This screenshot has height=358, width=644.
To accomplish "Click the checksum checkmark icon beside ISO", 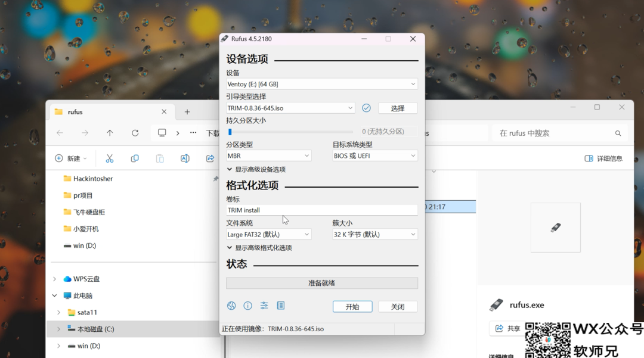I will click(x=366, y=108).
